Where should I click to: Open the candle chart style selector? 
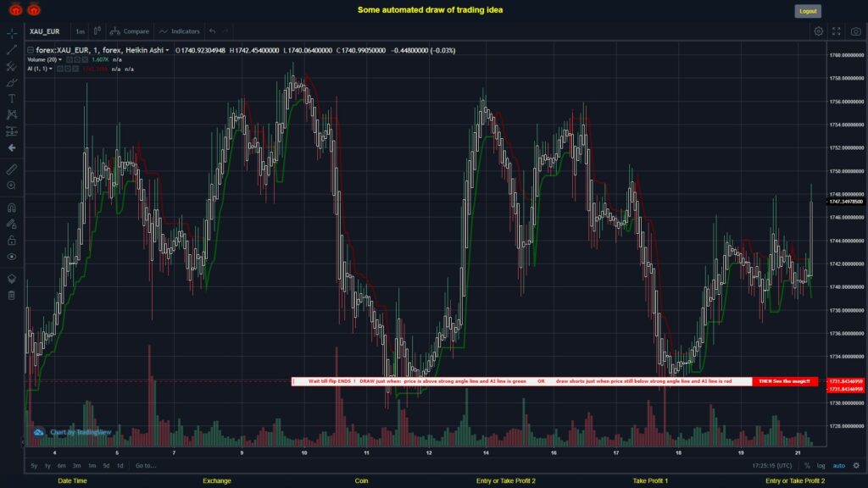click(x=97, y=31)
